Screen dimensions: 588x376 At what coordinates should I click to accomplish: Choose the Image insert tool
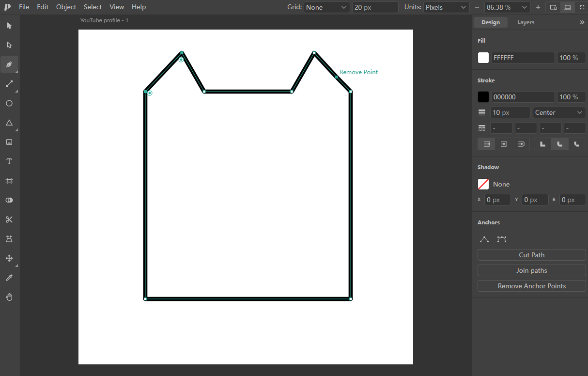(x=9, y=142)
